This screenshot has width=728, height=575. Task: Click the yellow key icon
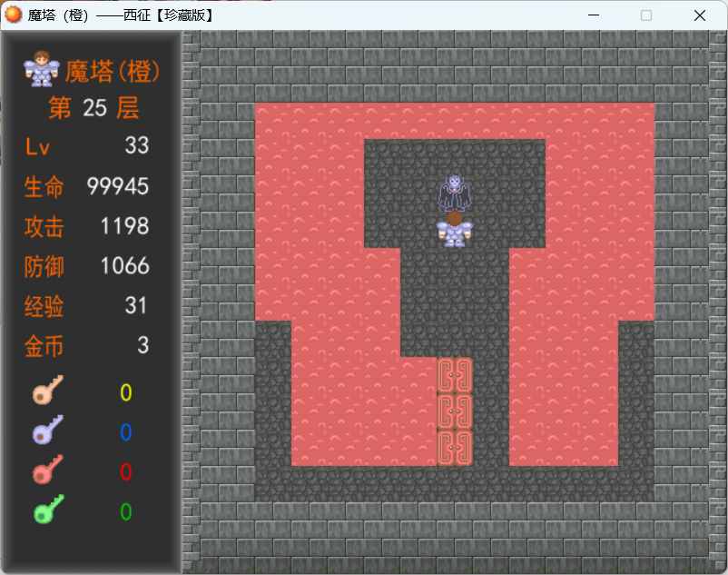click(48, 390)
